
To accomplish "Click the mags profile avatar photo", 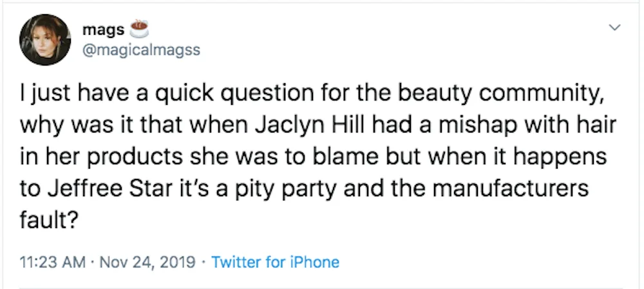I will click(44, 39).
